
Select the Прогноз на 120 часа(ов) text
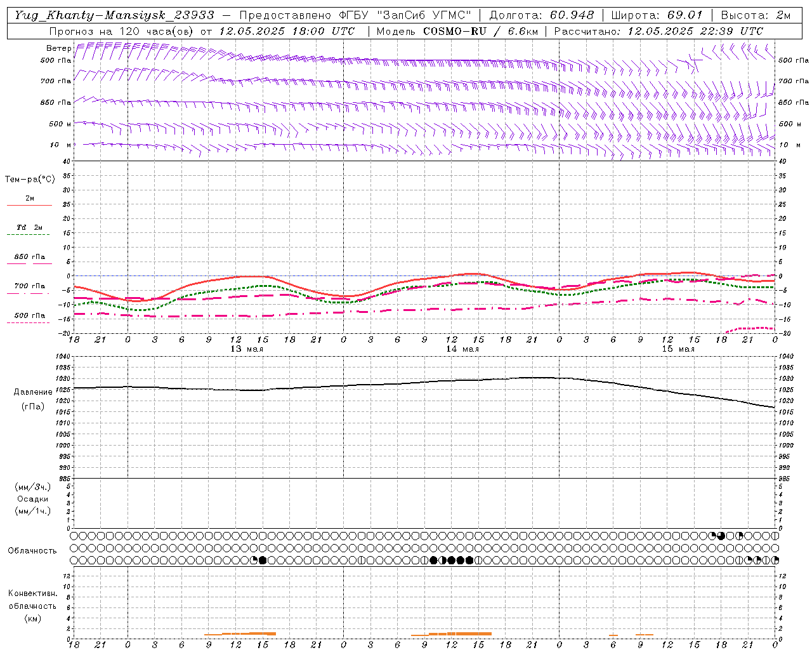click(x=122, y=31)
